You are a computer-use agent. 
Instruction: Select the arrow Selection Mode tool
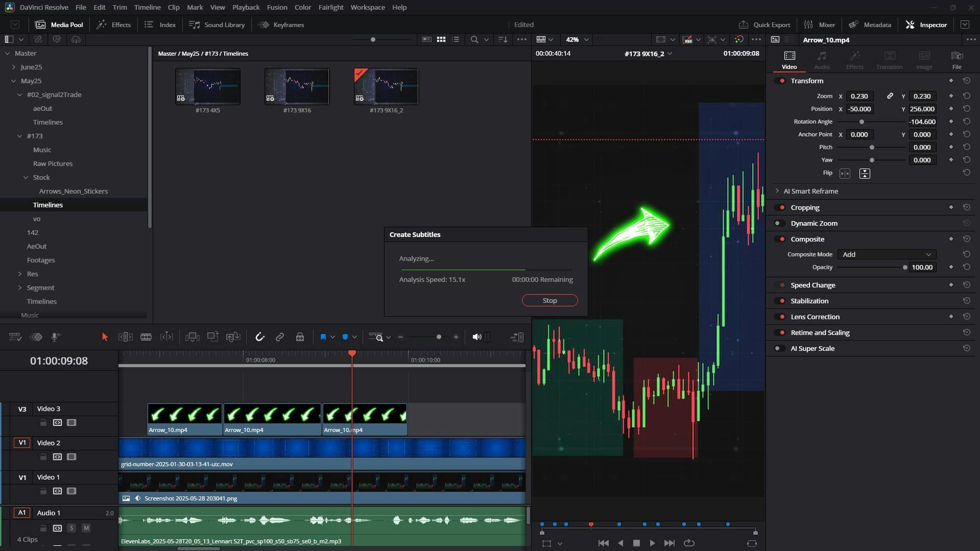105,337
